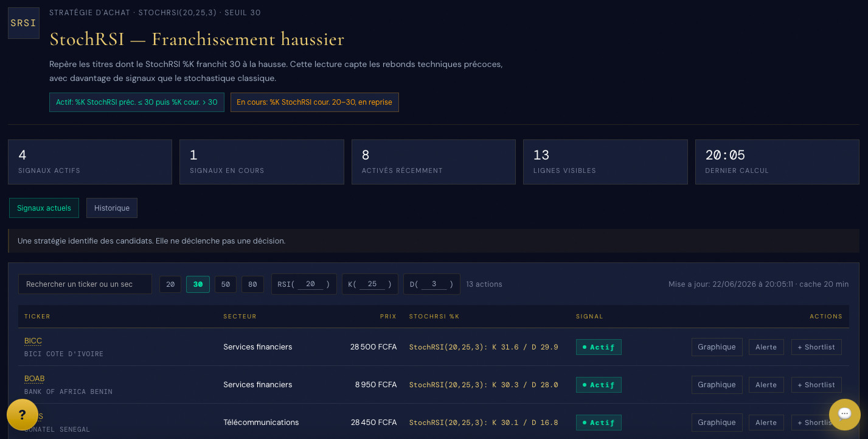Switch to the Historique tab

coord(112,208)
